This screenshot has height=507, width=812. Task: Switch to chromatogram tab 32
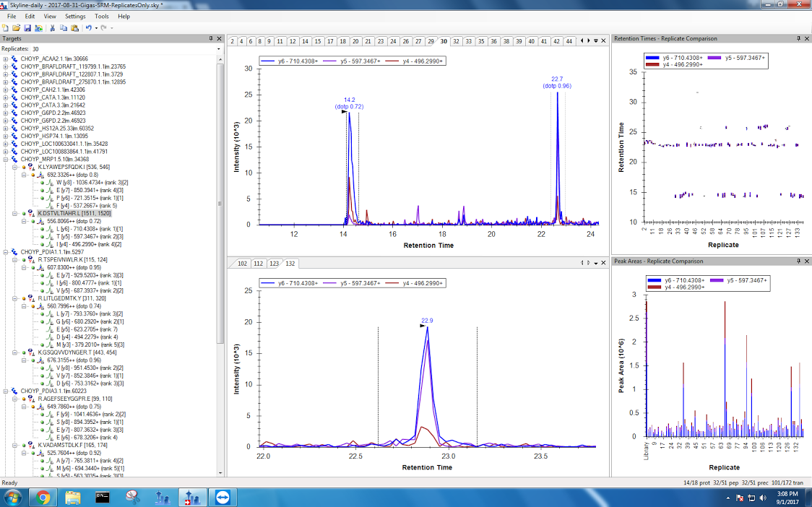[x=456, y=41]
